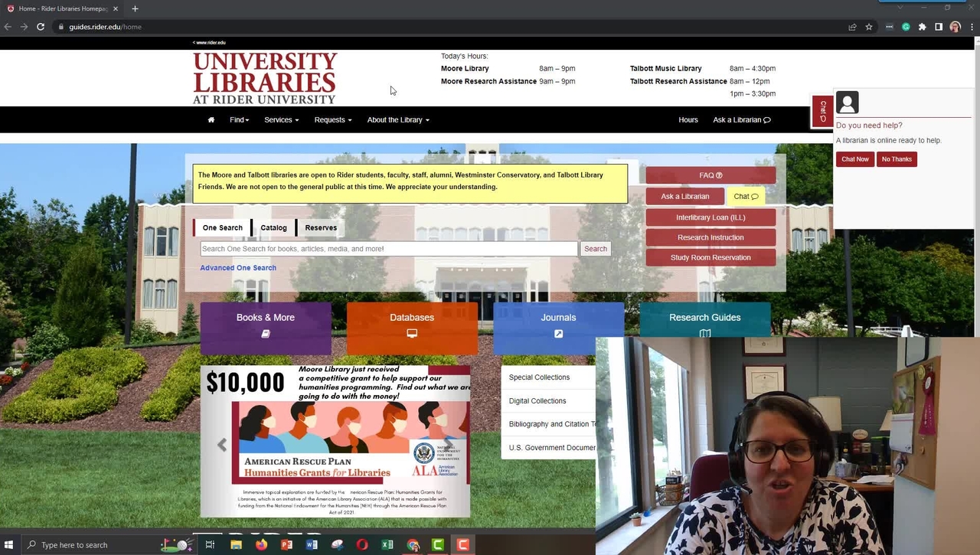Bookmark this page with the star icon
Viewport: 980px width, 555px height.
pos(869,27)
